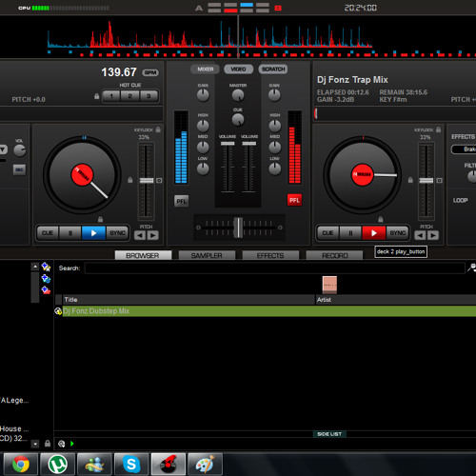The image size is (476, 476).
Task: Click the lock icon under deck 2 jog wheel
Action: click(x=381, y=219)
